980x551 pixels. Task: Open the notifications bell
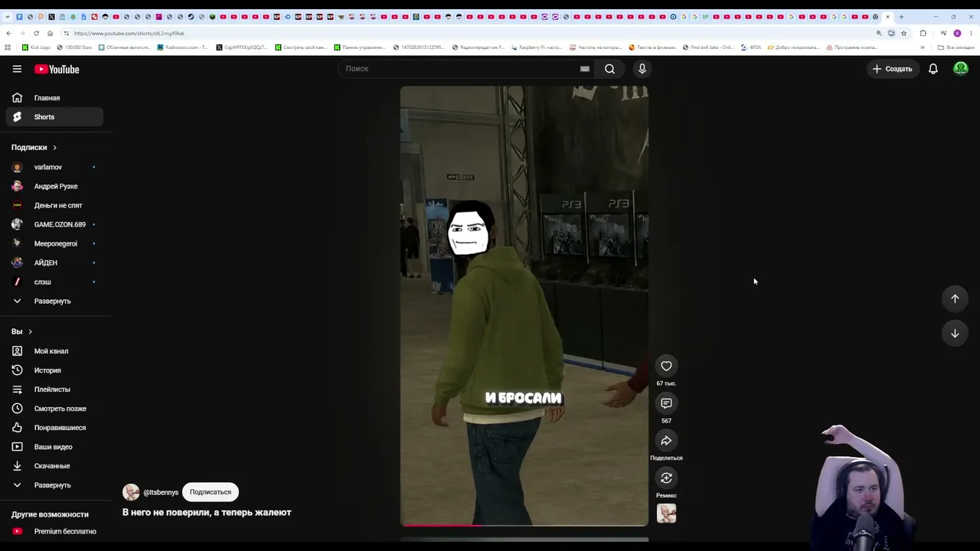coord(933,69)
